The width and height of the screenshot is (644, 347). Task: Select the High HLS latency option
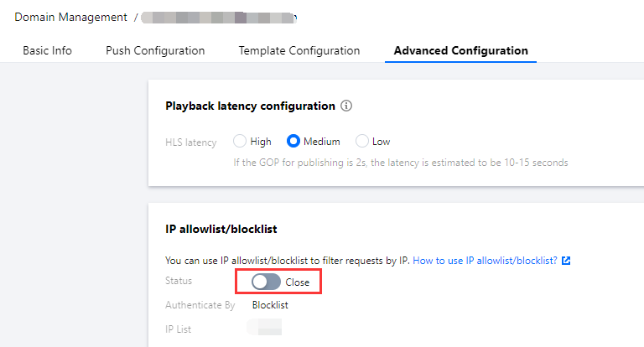(240, 142)
